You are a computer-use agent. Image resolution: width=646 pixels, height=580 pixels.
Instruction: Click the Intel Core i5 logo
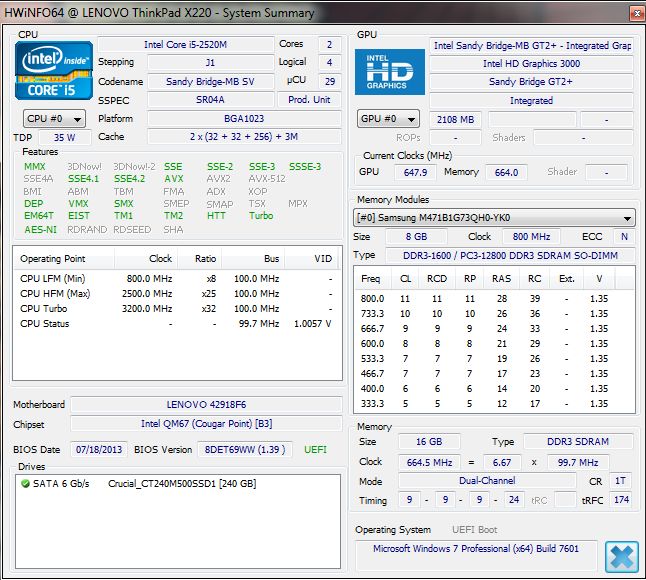[54, 70]
